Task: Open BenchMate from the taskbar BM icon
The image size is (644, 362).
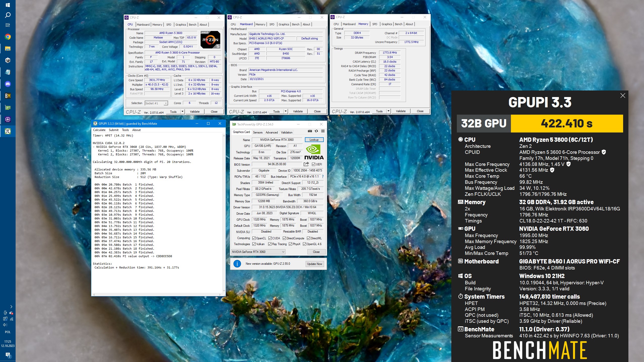Action: [x=8, y=96]
